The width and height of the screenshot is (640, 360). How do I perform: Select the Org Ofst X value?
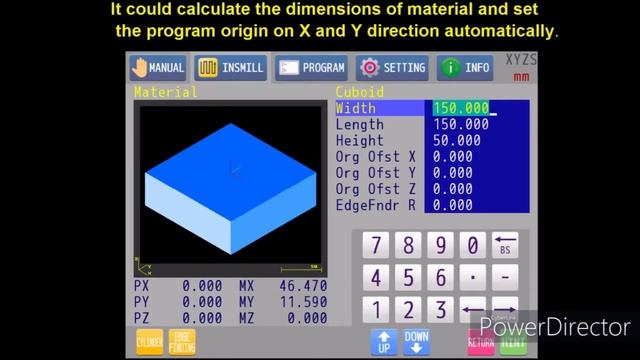[453, 157]
